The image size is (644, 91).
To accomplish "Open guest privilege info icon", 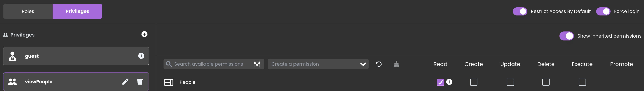I will click(x=141, y=56).
